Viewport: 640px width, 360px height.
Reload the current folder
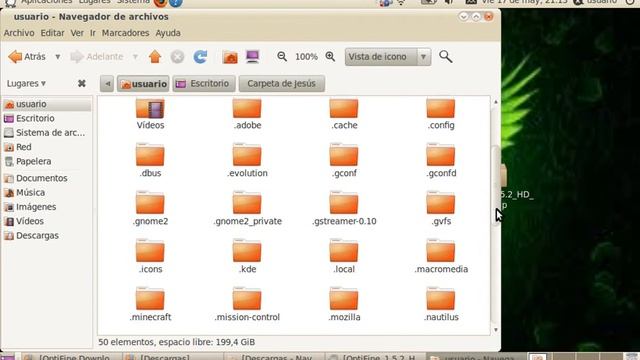pyautogui.click(x=200, y=57)
